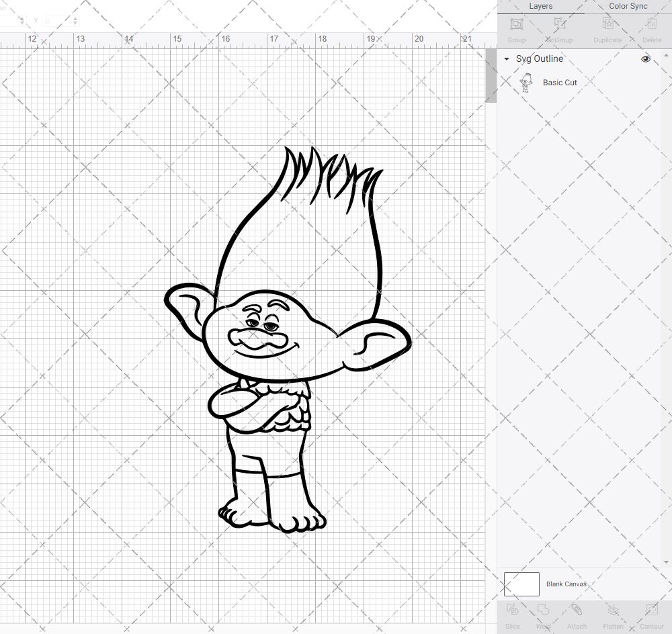This screenshot has width=672, height=634.
Task: Open the Layers tab
Action: 540,6
